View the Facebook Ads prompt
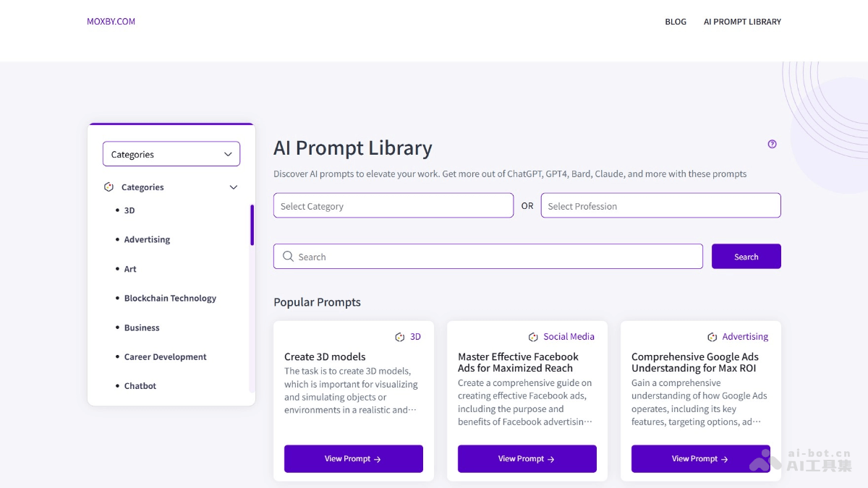Screen dimensions: 868x488 point(527,458)
